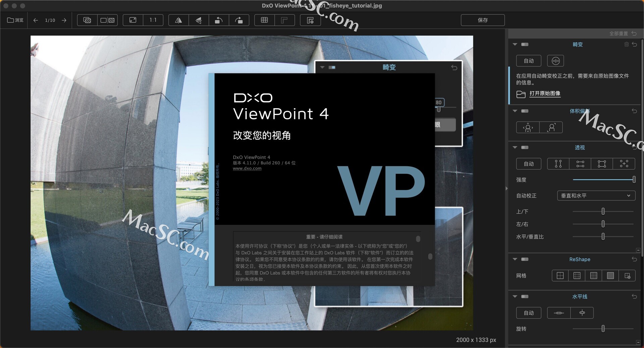Toggle the 畸变 distortion section switch
This screenshot has height=348, width=644.
coord(525,44)
